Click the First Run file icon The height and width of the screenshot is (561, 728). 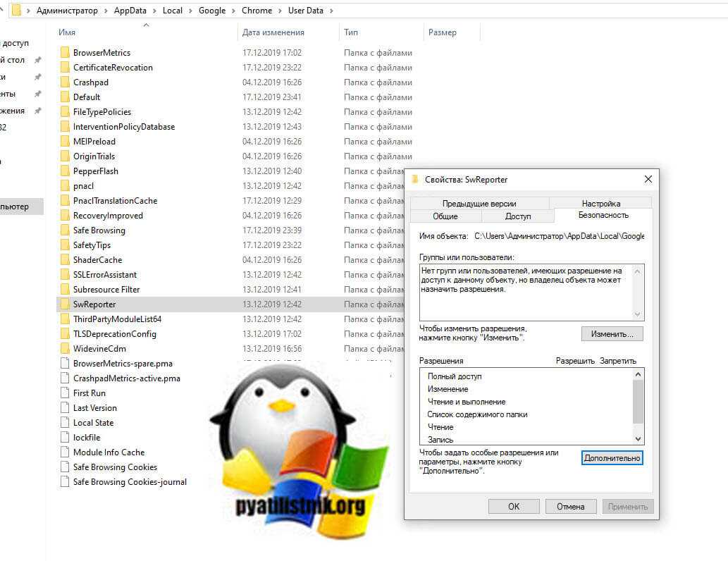tap(65, 393)
